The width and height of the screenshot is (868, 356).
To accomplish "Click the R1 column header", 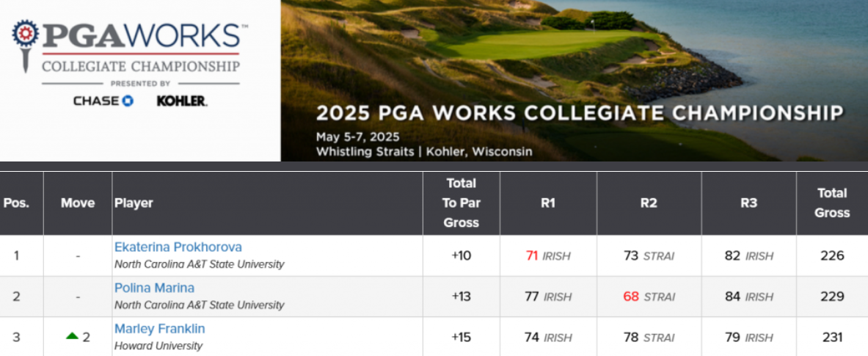I will pos(548,203).
